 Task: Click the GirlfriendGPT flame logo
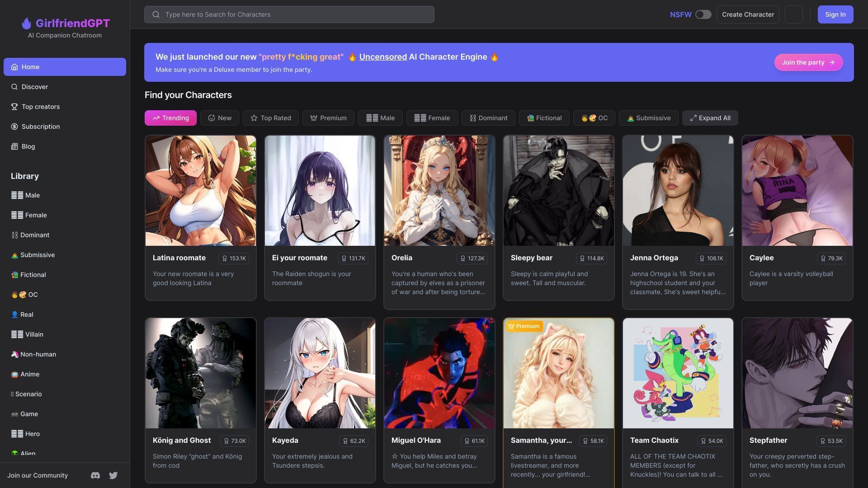pyautogui.click(x=26, y=23)
